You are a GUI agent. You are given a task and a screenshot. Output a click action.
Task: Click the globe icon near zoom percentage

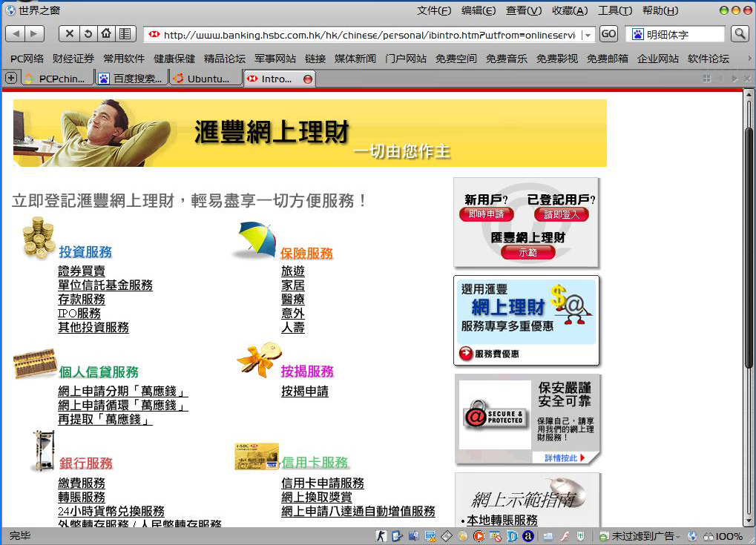coord(692,536)
